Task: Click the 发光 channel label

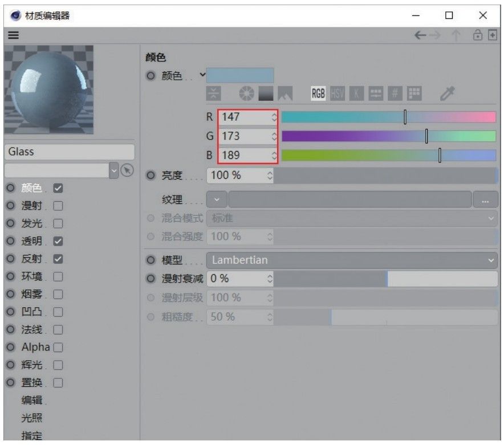Action: click(31, 223)
